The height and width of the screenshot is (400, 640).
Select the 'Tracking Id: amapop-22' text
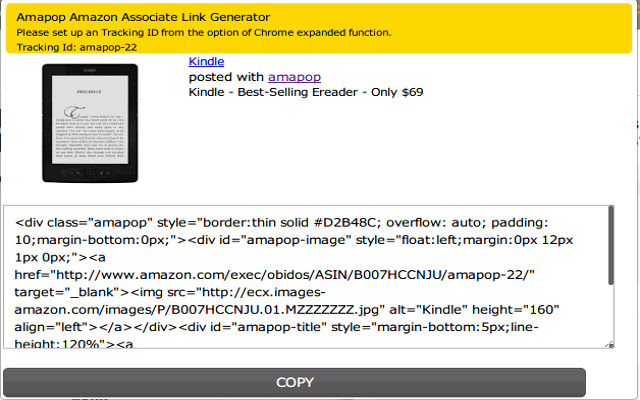[77, 47]
